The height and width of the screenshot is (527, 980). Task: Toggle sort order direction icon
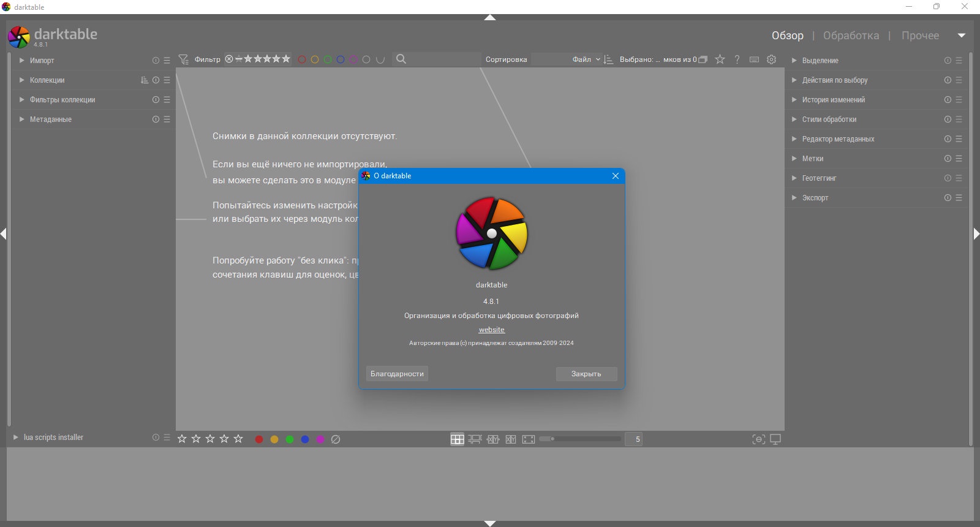[608, 59]
